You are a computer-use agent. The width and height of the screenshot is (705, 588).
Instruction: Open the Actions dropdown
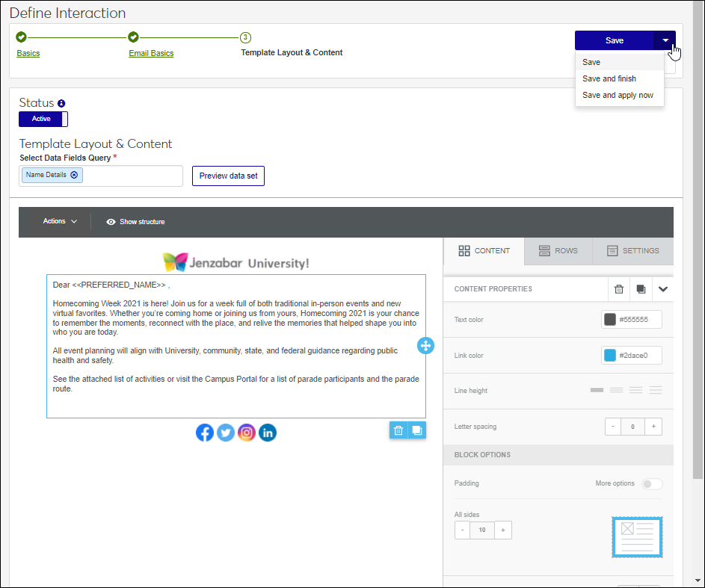(60, 221)
